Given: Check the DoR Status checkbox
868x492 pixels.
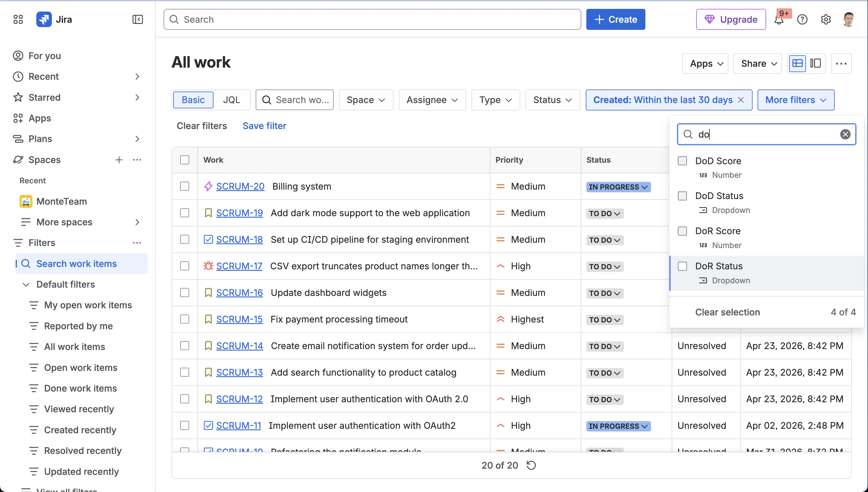Looking at the screenshot, I should pos(683,266).
